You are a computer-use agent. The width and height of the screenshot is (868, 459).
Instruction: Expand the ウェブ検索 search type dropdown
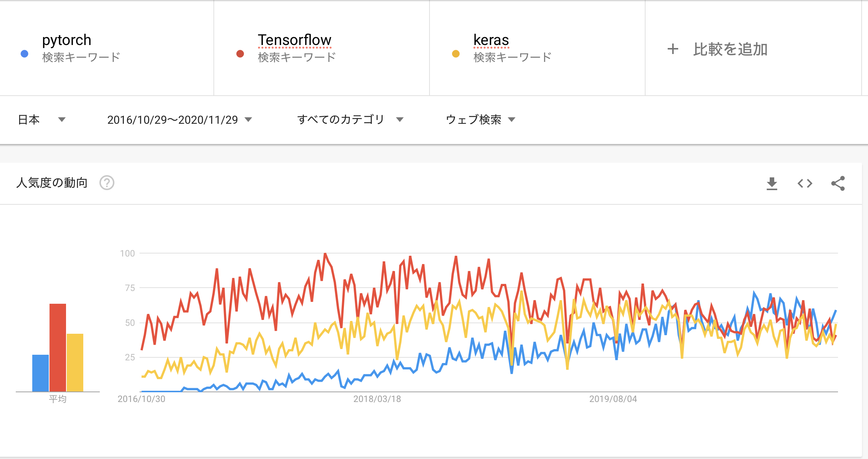(481, 120)
